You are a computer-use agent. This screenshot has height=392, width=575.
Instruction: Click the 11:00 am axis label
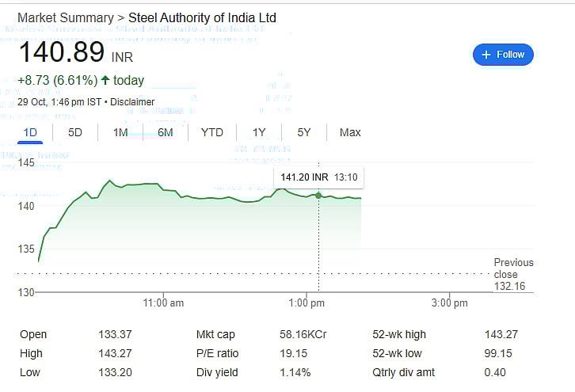pos(164,303)
